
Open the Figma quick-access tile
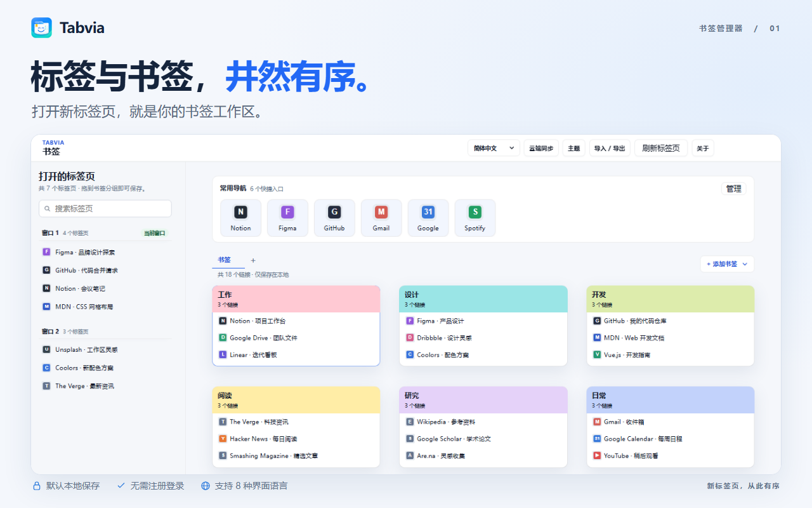point(287,218)
